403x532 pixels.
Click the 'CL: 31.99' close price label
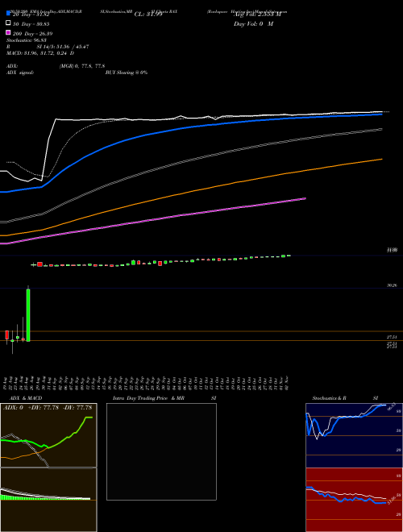[148, 15]
